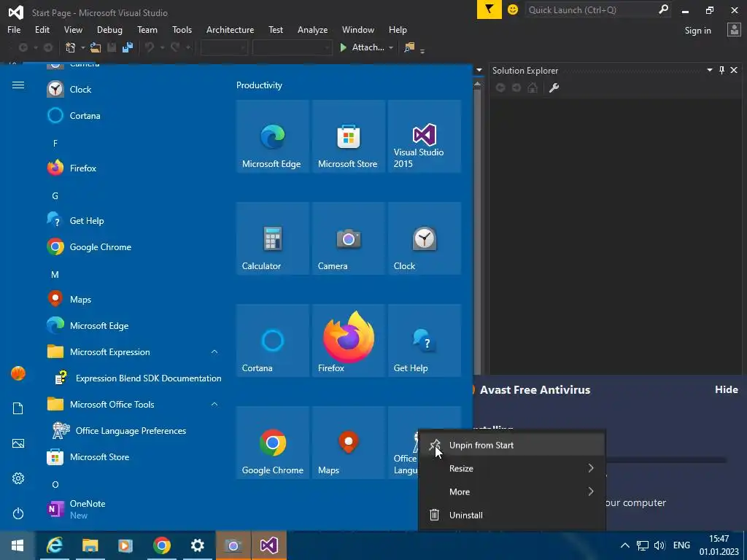
Task: Open the Tools menu
Action: (182, 29)
